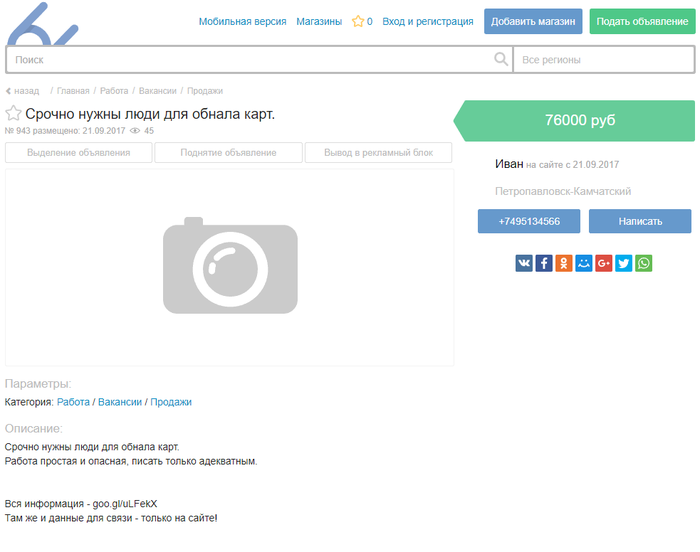Select the Вывод в рекламный блок tab
This screenshot has width=700, height=552.
(378, 152)
